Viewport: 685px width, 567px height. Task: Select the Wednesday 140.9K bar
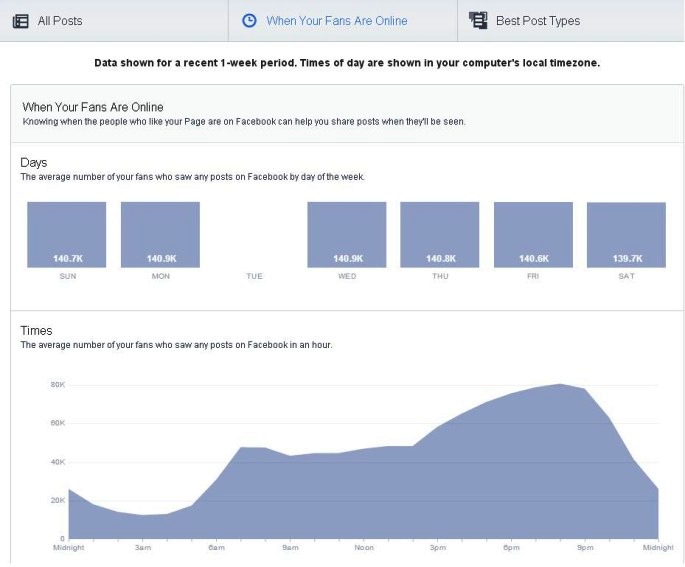point(346,235)
